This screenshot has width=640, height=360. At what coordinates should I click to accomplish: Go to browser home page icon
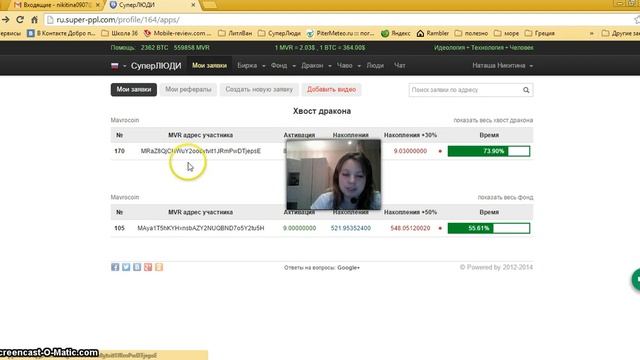pos(35,20)
